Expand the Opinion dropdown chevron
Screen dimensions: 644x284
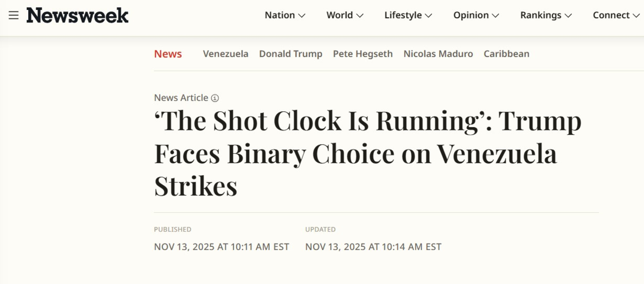click(x=495, y=16)
